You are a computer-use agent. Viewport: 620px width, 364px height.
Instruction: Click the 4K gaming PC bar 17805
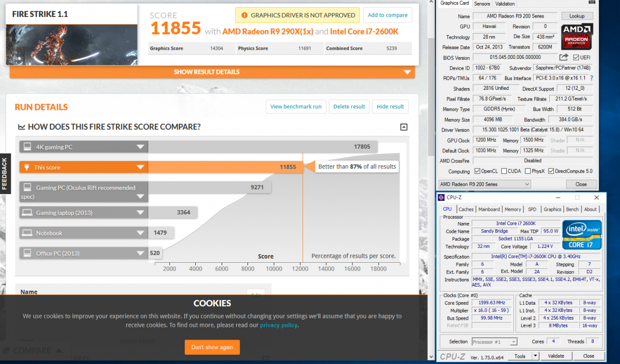click(263, 147)
